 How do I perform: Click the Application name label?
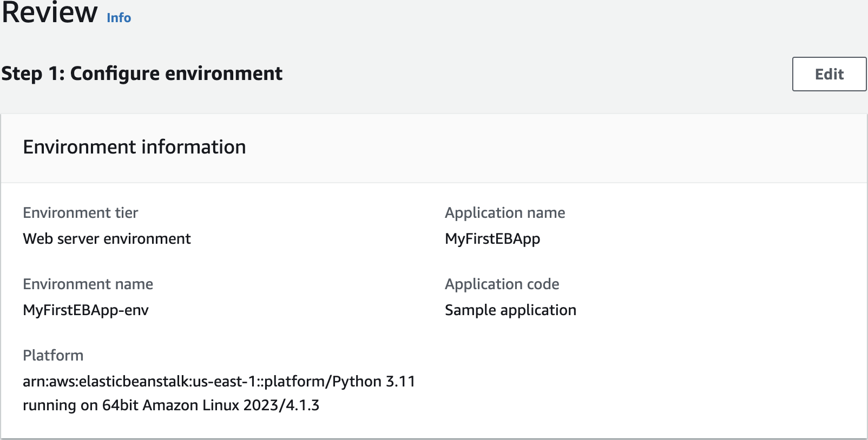[x=504, y=213]
